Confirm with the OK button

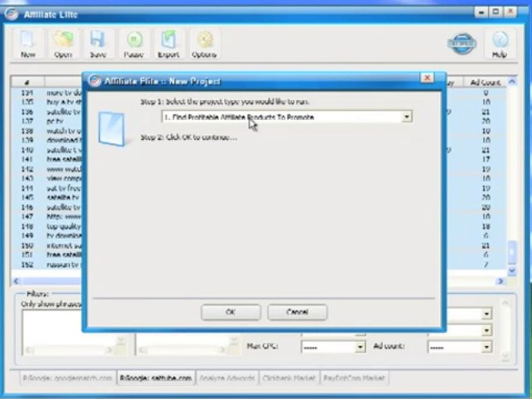pos(231,312)
